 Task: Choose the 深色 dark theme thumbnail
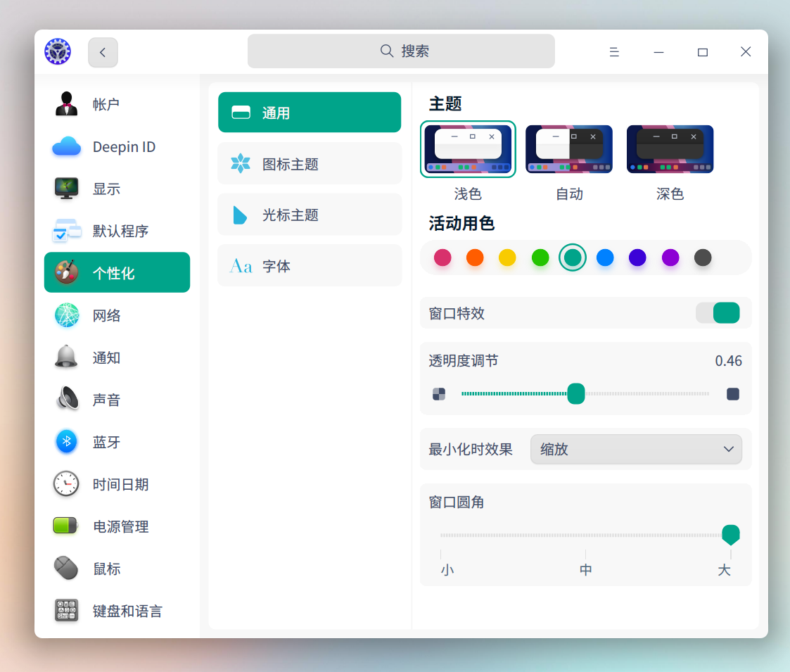[x=670, y=149]
